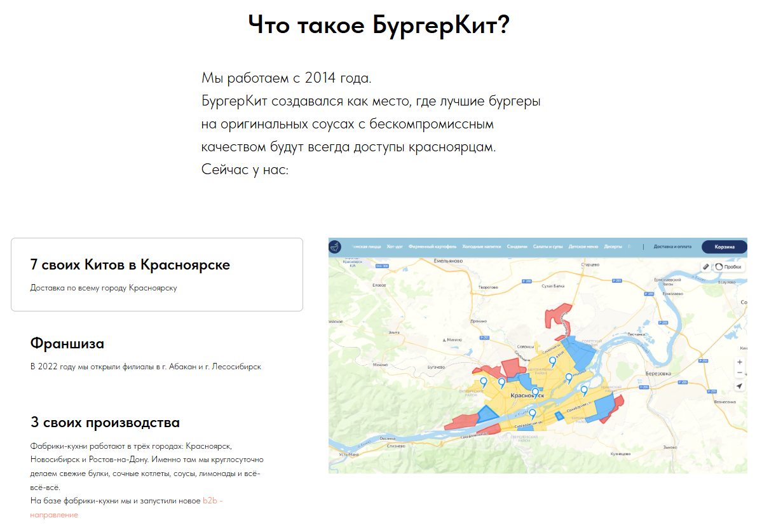Click the Сухая Балка label on the map
This screenshot has height=532, width=762.
553,285
